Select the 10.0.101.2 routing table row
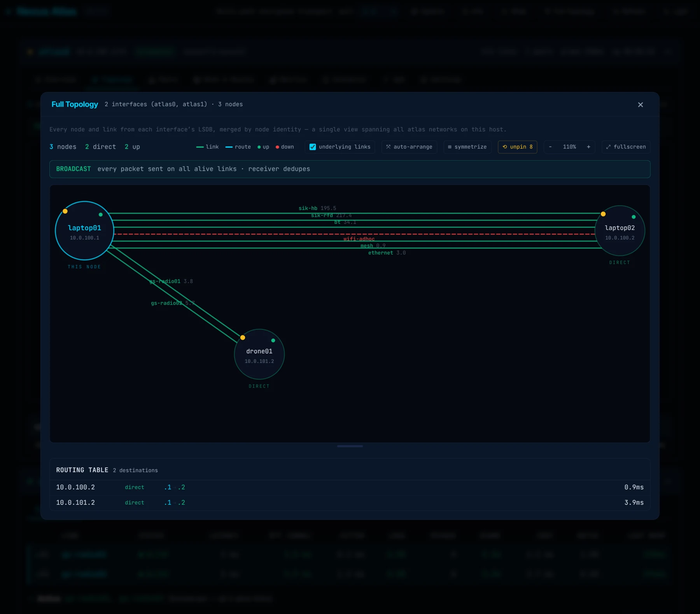The width and height of the screenshot is (700, 614). (x=350, y=503)
